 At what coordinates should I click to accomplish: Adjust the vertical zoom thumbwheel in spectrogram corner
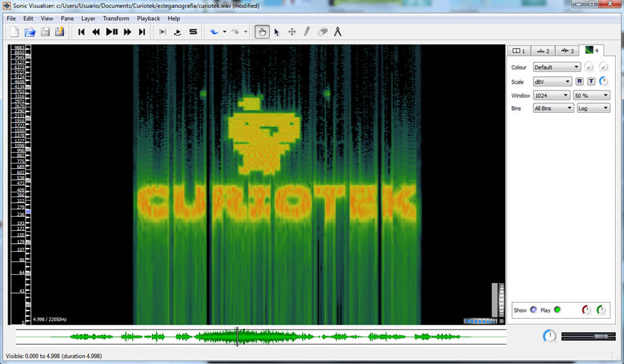(501, 300)
